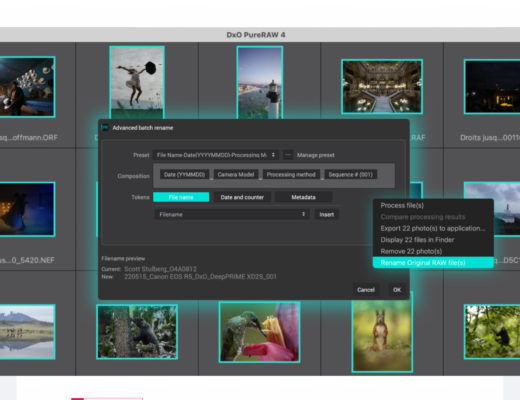Screen dimensions: 520x400
Task: Select the grand staircase interior thumbnail
Action: [382, 87]
